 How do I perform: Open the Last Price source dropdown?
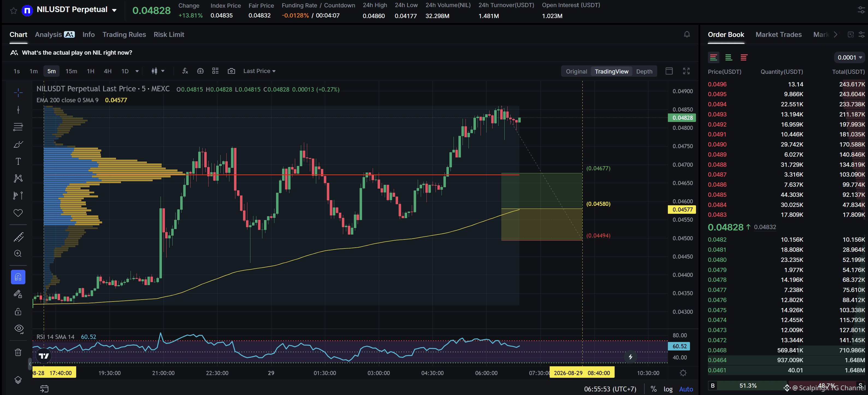pyautogui.click(x=259, y=71)
